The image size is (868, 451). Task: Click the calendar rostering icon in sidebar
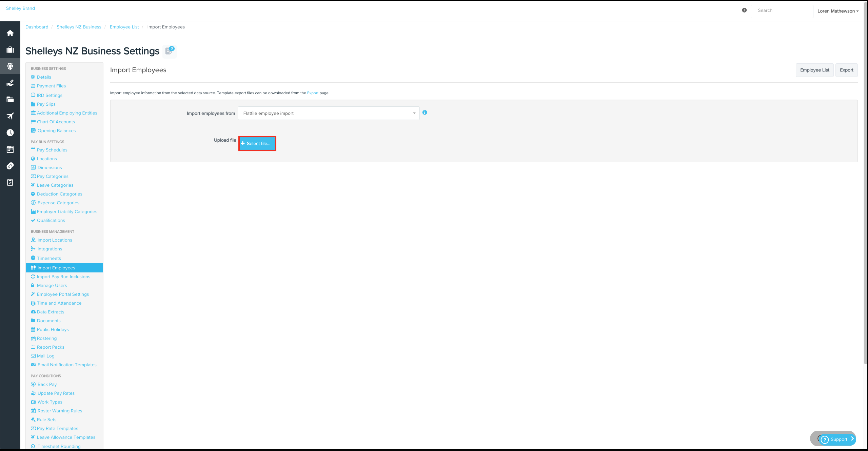10,149
